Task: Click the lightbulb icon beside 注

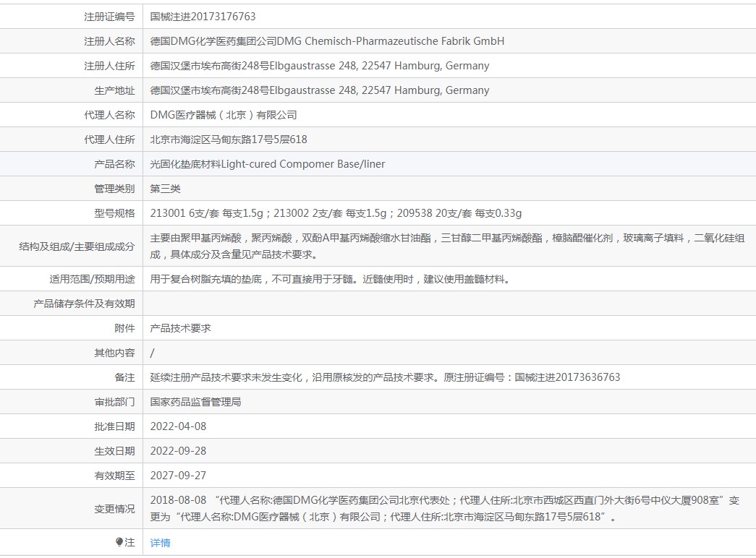Action: (x=119, y=542)
